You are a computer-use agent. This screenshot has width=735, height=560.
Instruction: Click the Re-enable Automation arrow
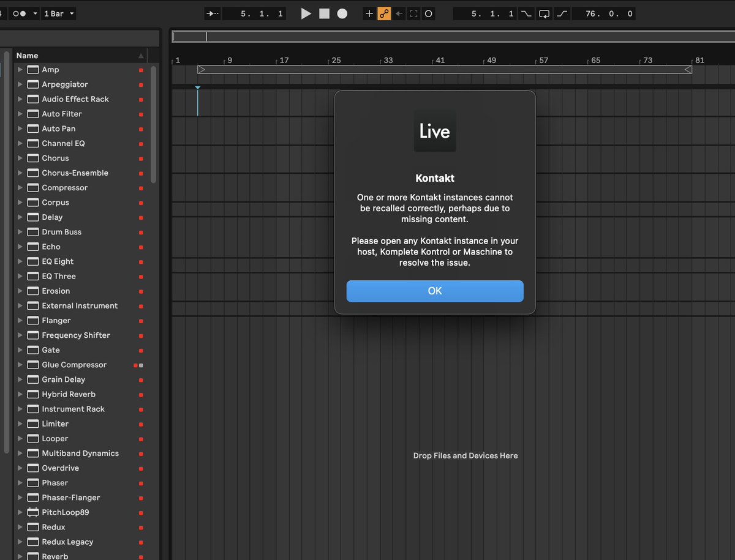[399, 13]
